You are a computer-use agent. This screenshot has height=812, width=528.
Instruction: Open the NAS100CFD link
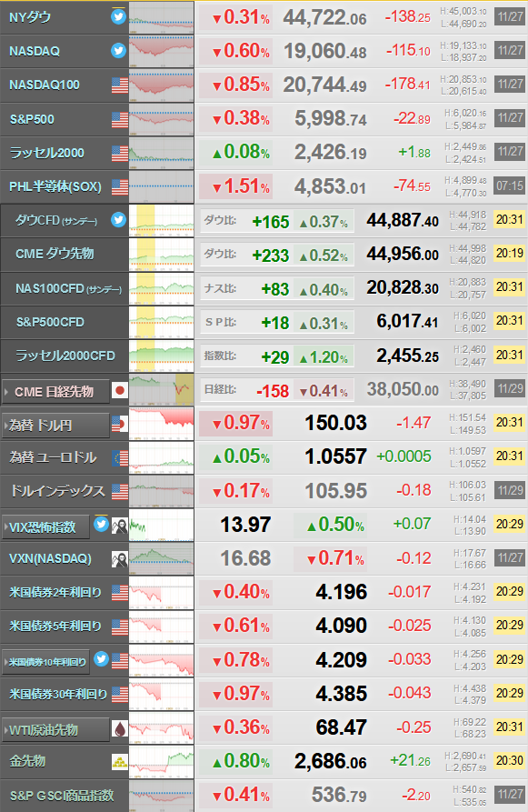68,288
